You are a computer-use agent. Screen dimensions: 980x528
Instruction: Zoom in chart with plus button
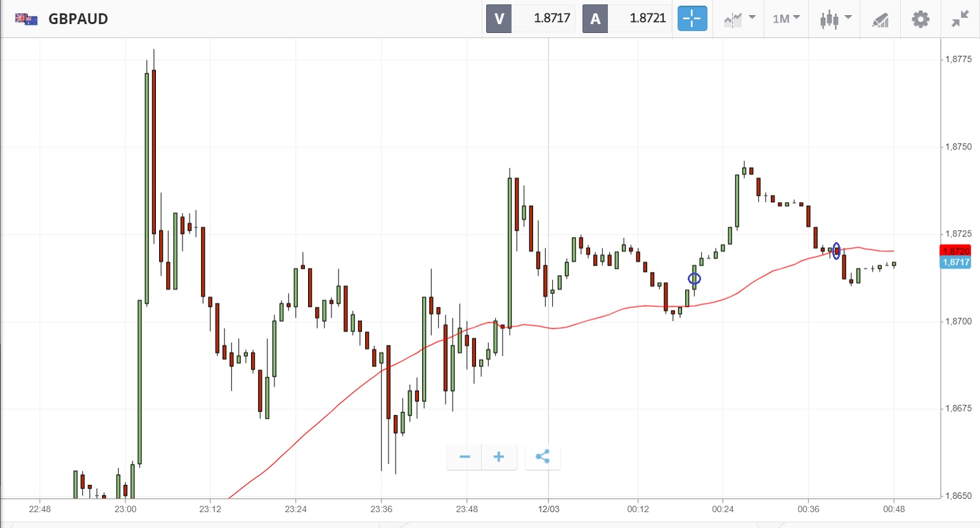pyautogui.click(x=499, y=457)
